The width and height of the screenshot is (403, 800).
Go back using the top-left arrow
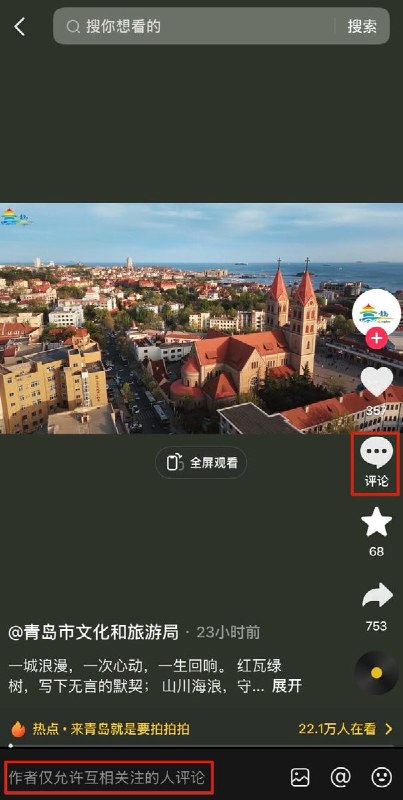19,26
